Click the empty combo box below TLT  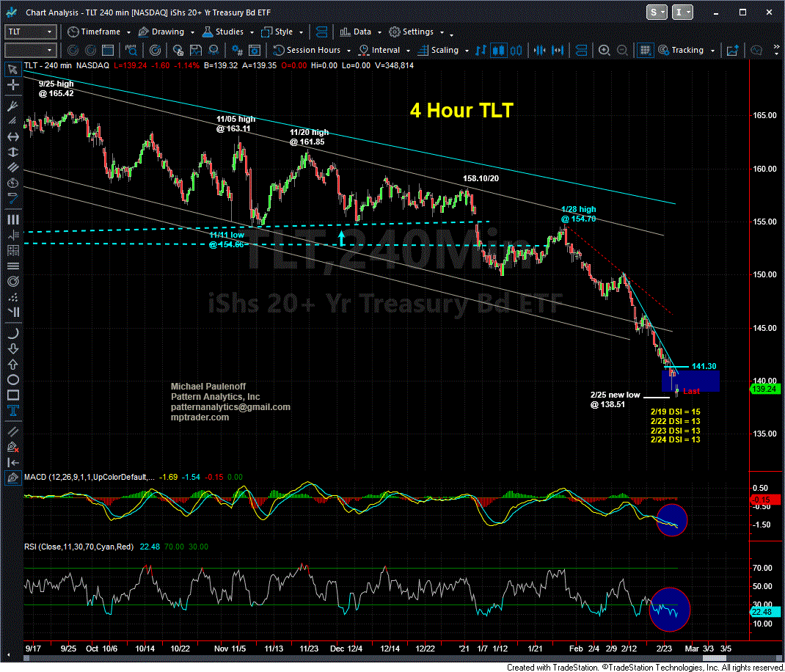tap(30, 50)
